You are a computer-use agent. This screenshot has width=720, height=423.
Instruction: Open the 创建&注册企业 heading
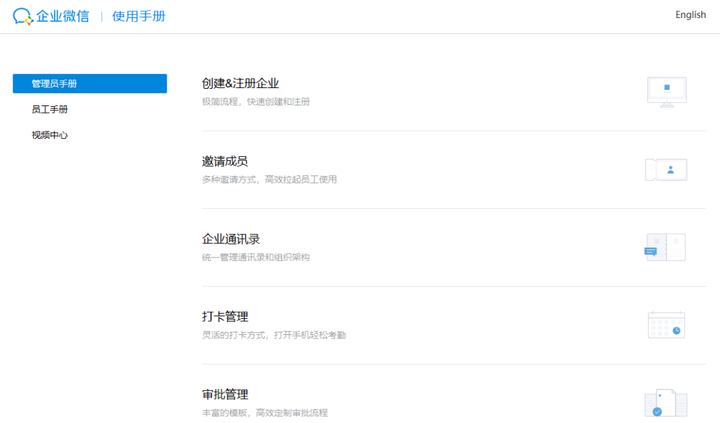[x=240, y=83]
